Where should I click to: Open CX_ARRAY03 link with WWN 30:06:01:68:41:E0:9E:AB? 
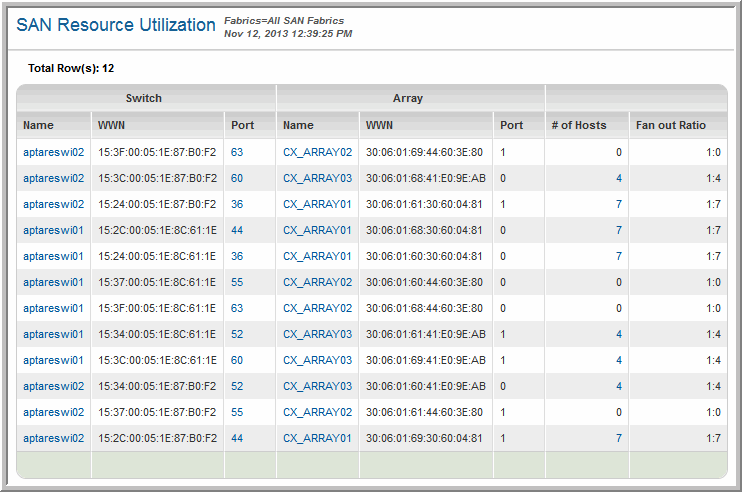[317, 178]
